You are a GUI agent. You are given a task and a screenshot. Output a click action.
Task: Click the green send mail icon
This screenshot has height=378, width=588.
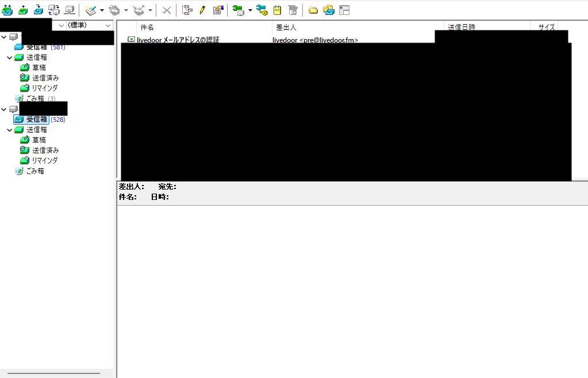23,10
